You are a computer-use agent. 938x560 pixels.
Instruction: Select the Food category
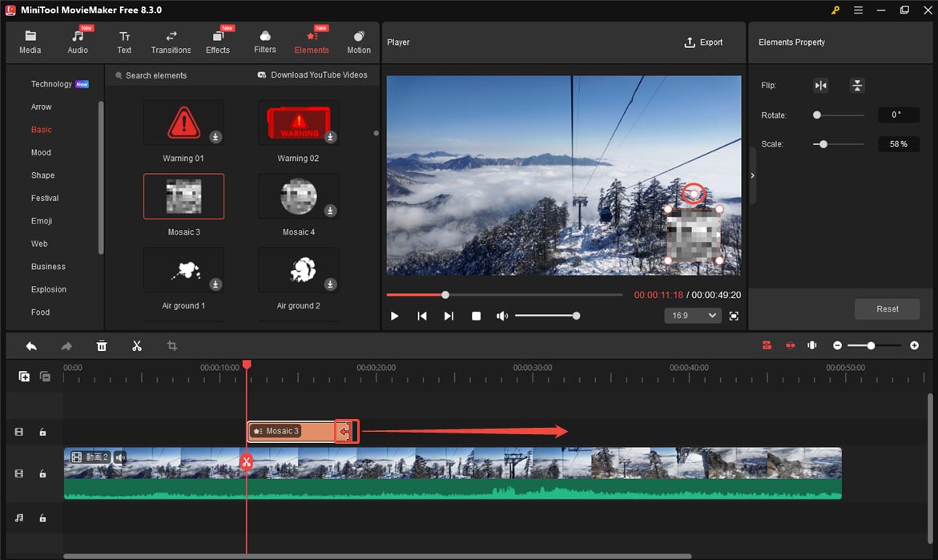click(40, 312)
